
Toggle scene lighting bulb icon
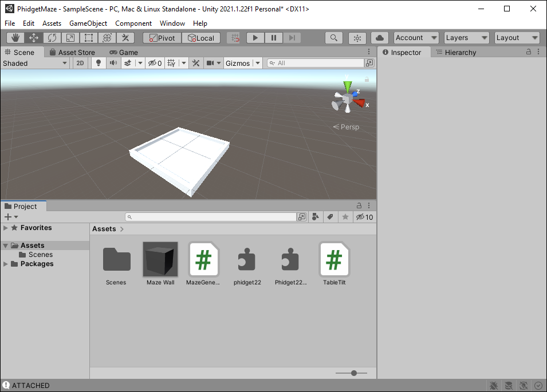[99, 63]
